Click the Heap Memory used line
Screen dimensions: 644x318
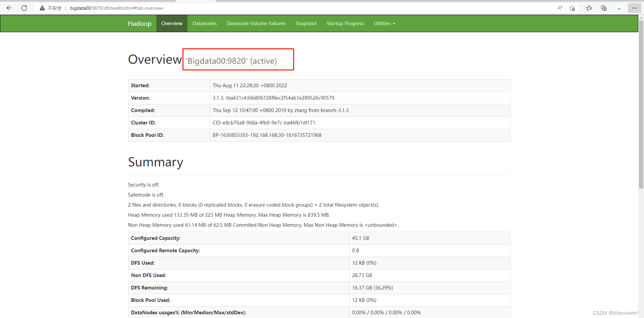pyautogui.click(x=229, y=215)
